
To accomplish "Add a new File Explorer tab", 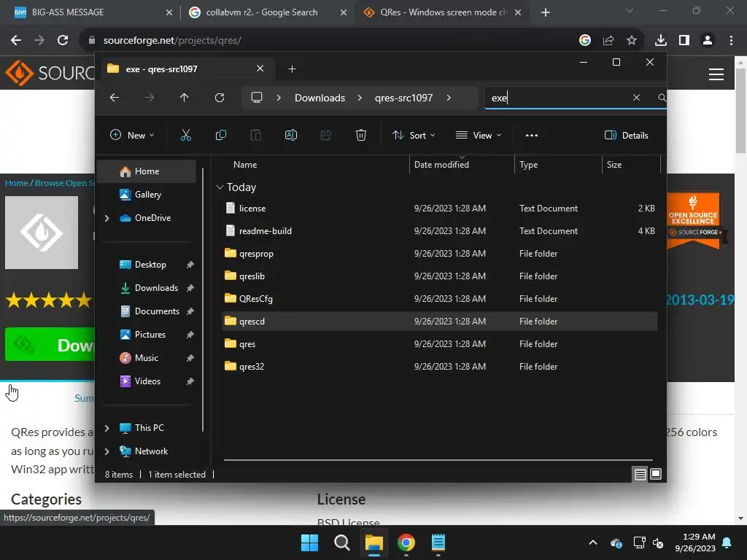I will tap(292, 69).
